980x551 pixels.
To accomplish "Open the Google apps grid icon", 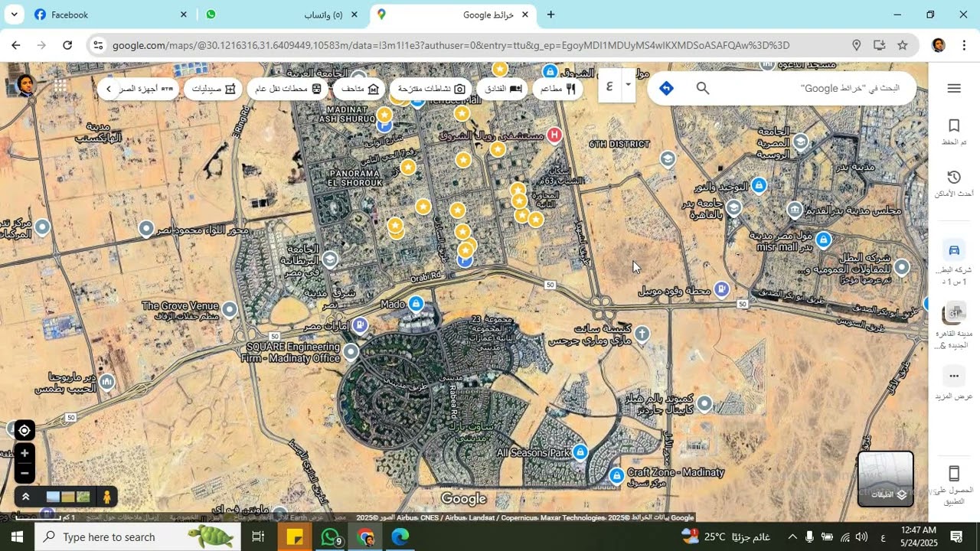I will point(60,86).
